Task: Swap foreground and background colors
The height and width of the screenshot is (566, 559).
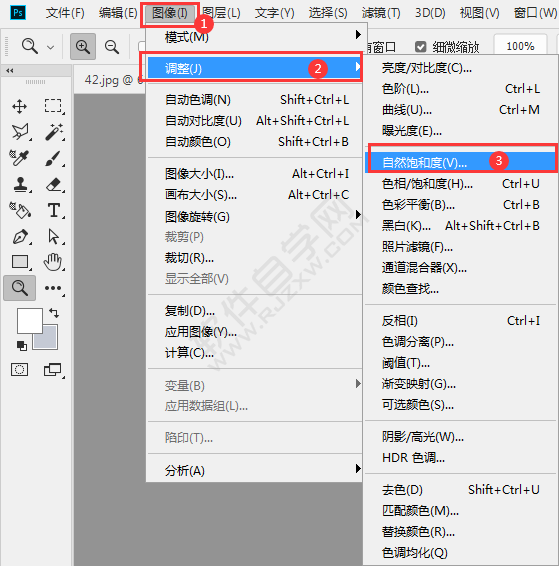Action: [54, 313]
